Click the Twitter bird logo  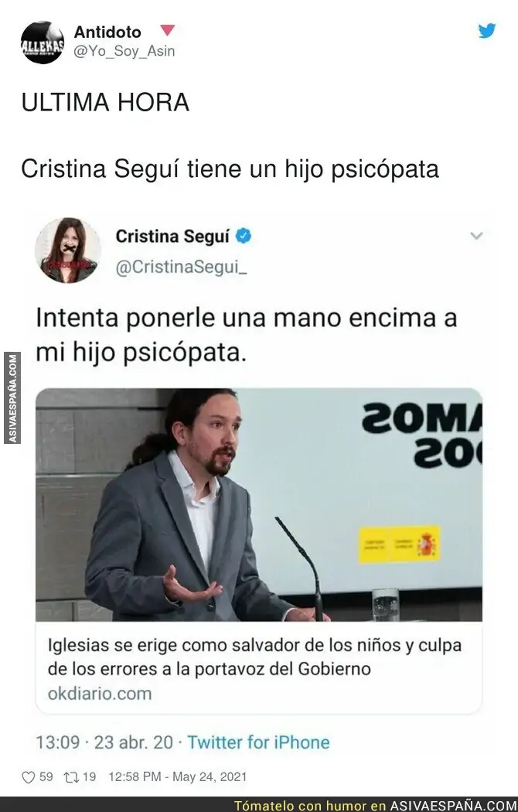click(x=486, y=31)
